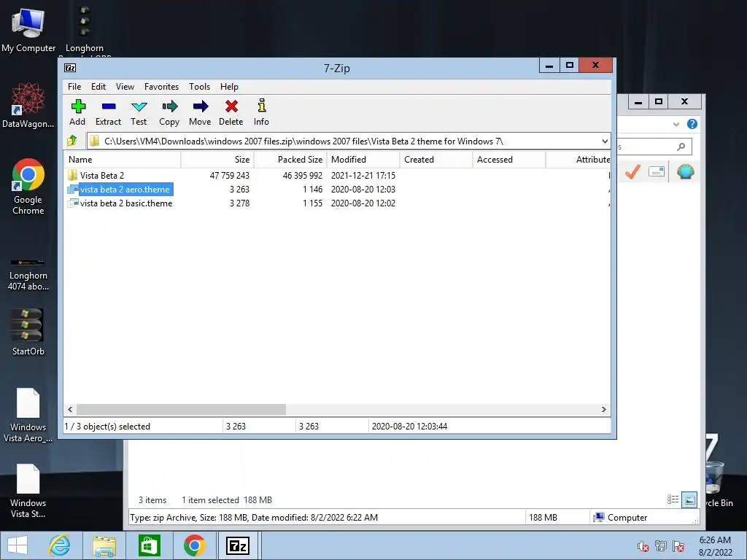
Task: Click the rename icon in Explorer ribbon
Action: tap(657, 171)
